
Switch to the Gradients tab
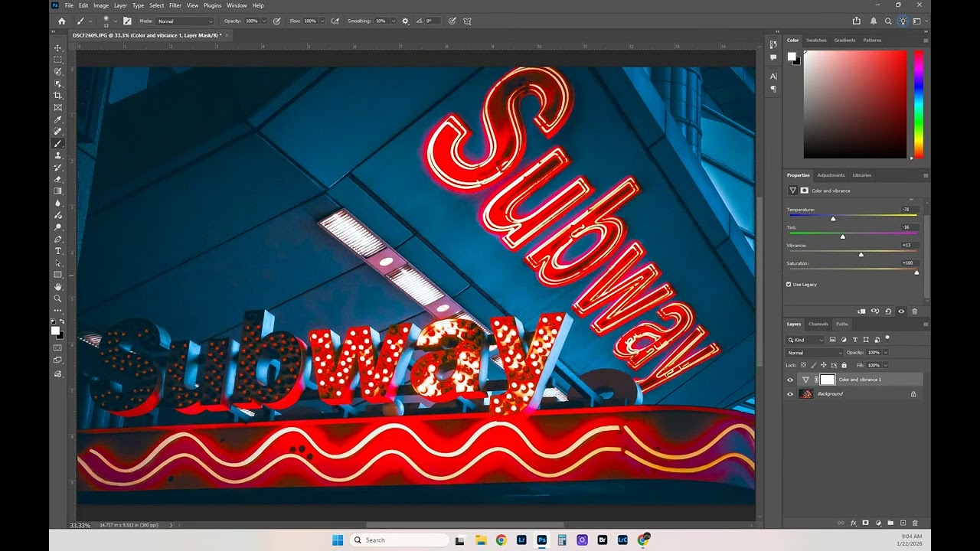[844, 40]
